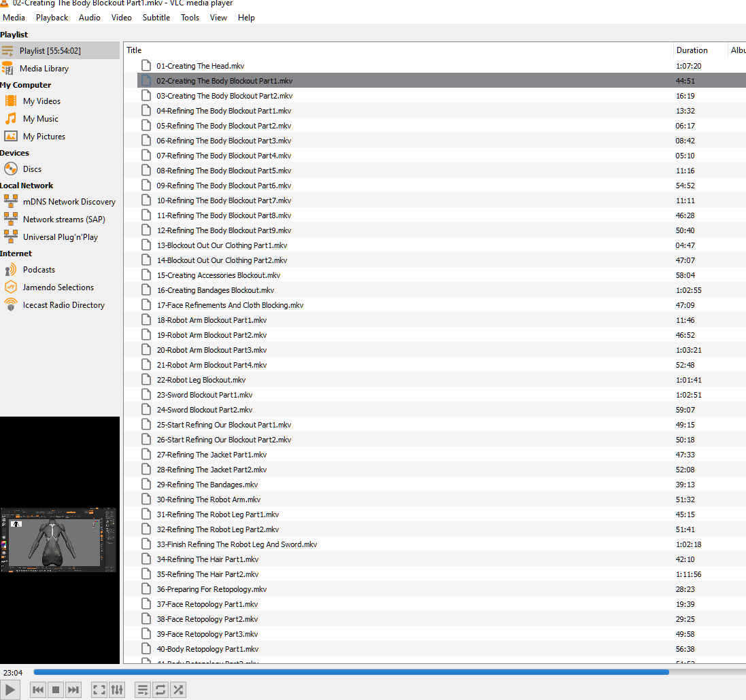
Task: Open the Subtitle menu
Action: 156,18
